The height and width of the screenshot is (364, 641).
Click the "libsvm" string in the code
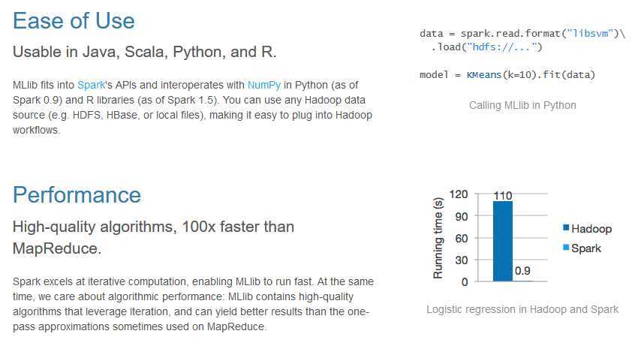point(590,34)
